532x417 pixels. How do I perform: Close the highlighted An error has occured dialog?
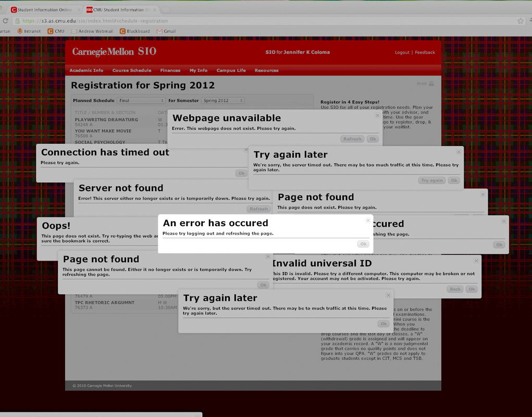368,220
